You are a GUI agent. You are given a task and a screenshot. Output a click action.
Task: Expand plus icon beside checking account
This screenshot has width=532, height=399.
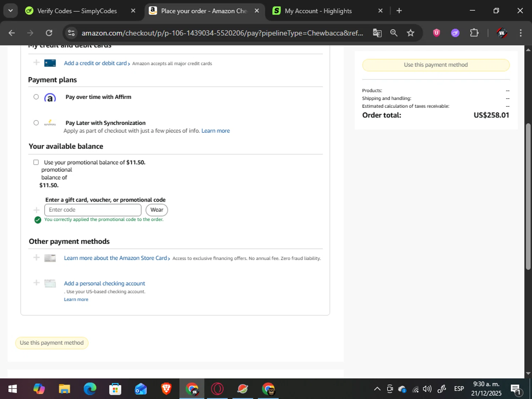point(36,283)
